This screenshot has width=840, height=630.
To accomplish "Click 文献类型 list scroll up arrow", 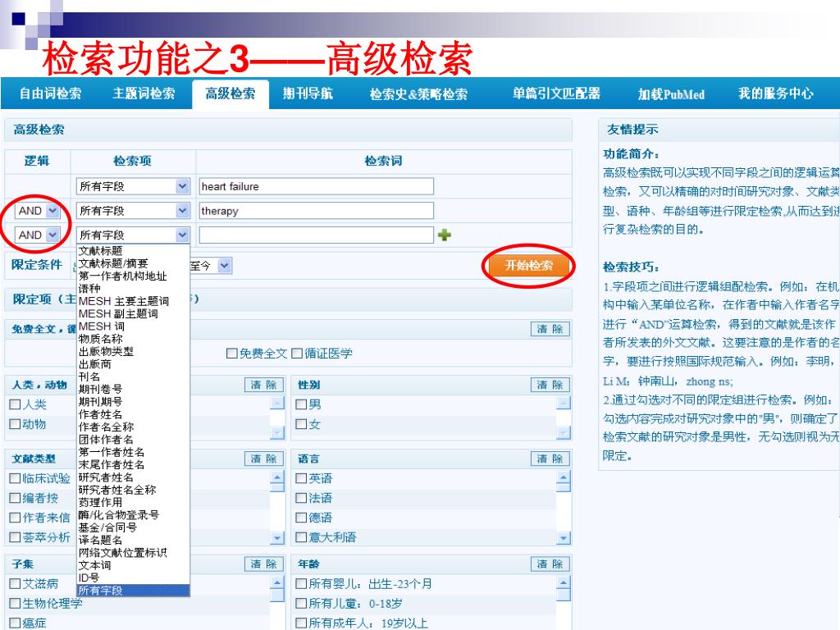I will point(277,477).
